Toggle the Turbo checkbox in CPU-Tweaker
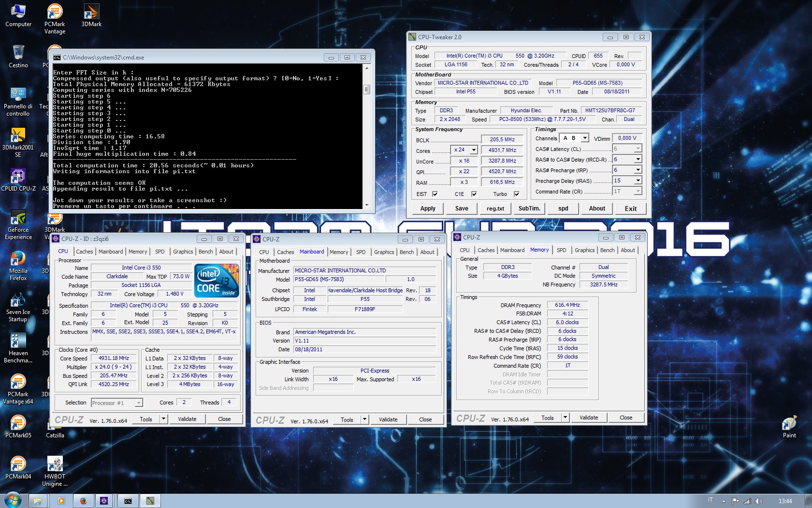 coord(516,194)
